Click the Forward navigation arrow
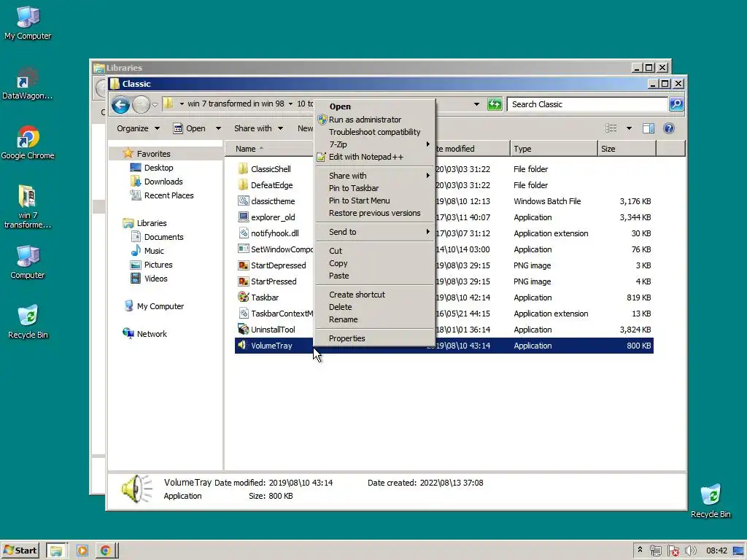 tap(141, 104)
